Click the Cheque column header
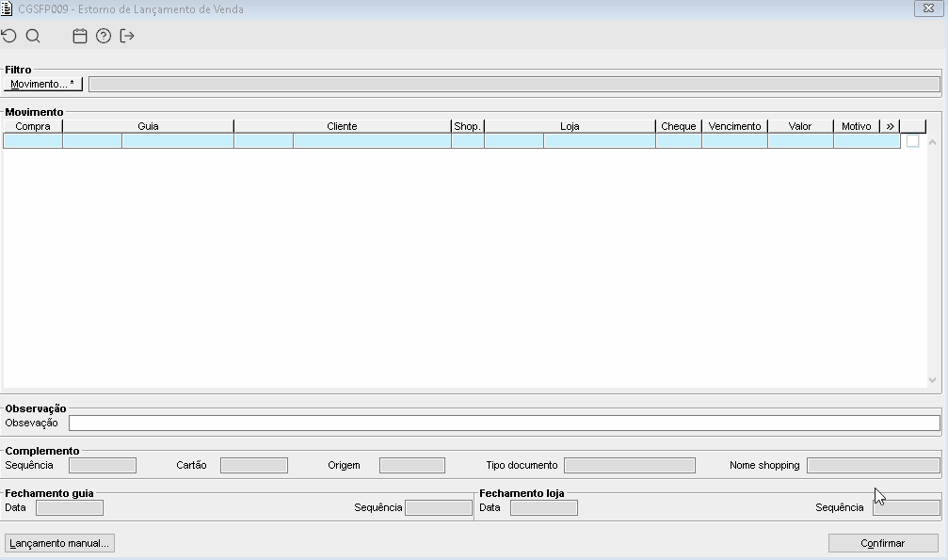 679,126
